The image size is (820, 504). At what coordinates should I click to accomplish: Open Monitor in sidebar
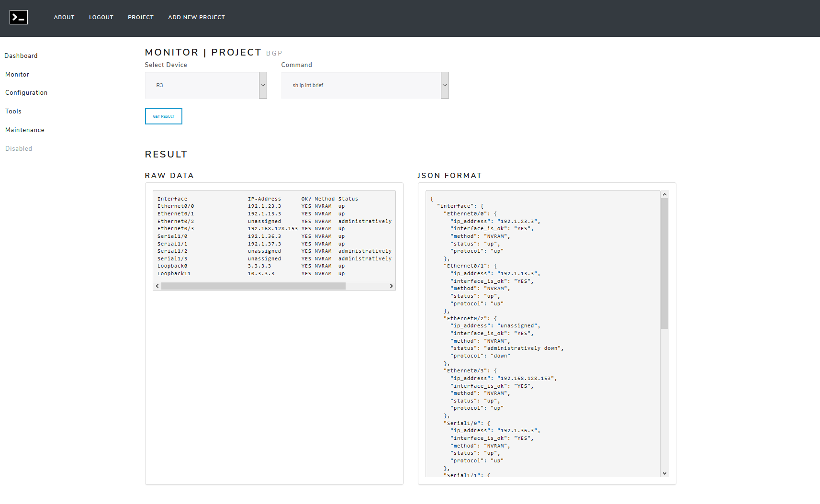17,75
